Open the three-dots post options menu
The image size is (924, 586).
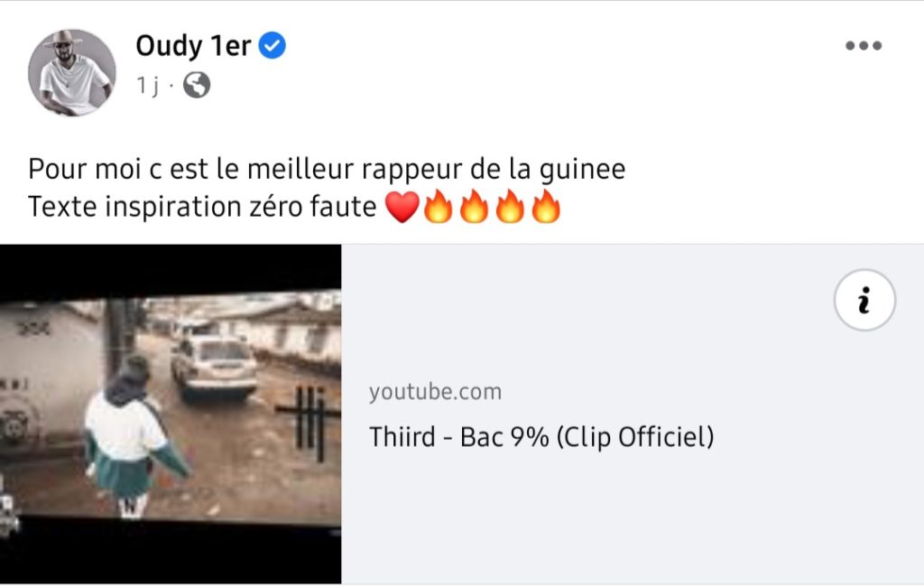tap(864, 45)
